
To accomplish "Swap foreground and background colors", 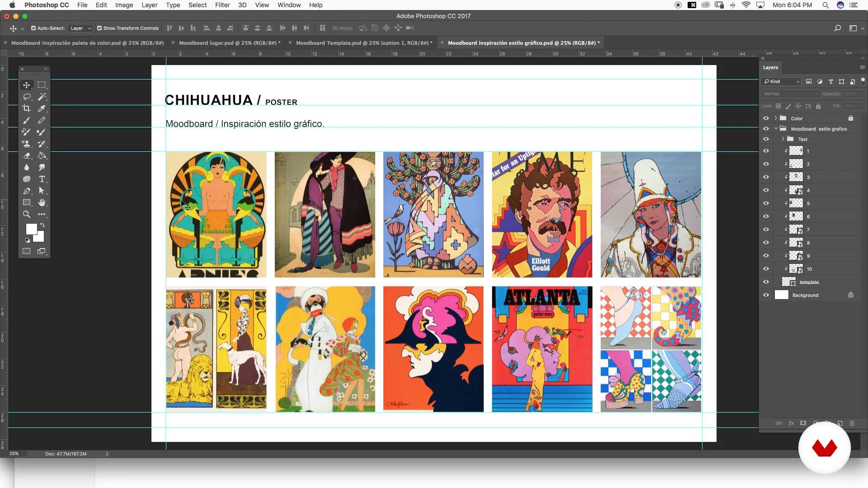I will [42, 225].
